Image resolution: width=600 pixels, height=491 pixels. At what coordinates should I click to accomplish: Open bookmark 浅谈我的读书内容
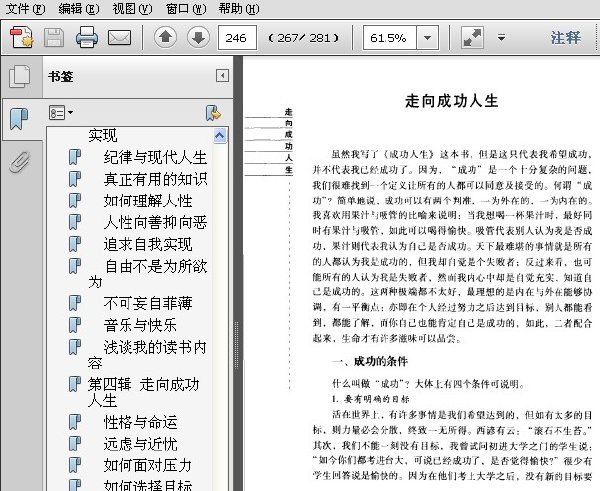click(147, 354)
